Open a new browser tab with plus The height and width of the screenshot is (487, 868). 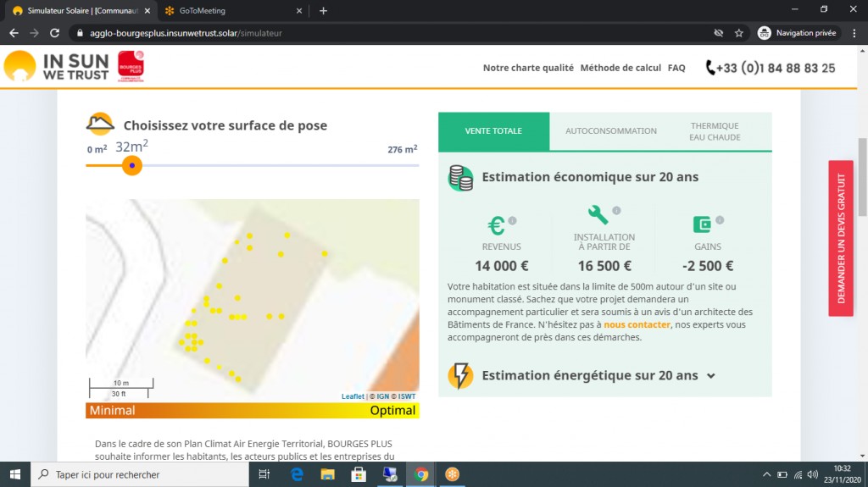tap(323, 10)
